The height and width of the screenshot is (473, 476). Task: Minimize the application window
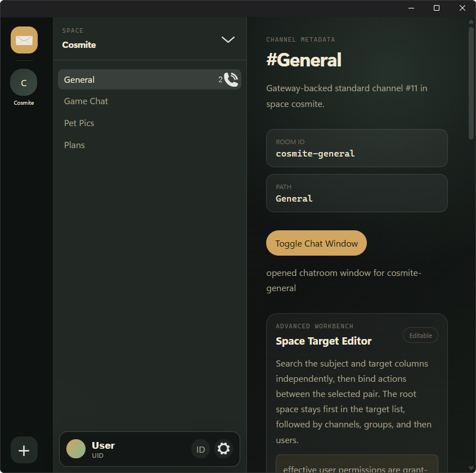411,8
